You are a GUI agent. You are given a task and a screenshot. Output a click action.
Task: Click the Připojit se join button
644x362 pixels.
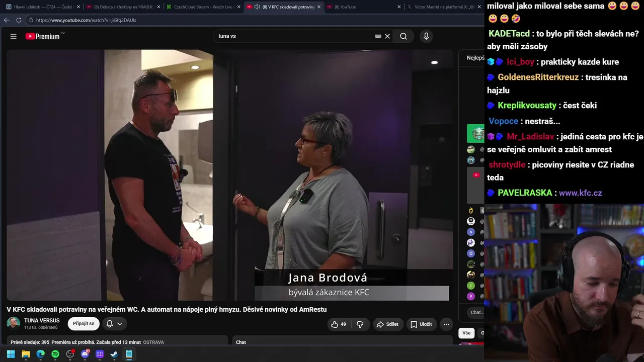tap(84, 324)
